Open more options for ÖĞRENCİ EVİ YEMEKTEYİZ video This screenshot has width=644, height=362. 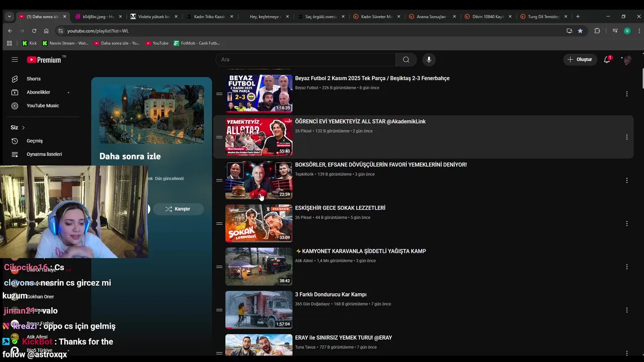pos(627,137)
